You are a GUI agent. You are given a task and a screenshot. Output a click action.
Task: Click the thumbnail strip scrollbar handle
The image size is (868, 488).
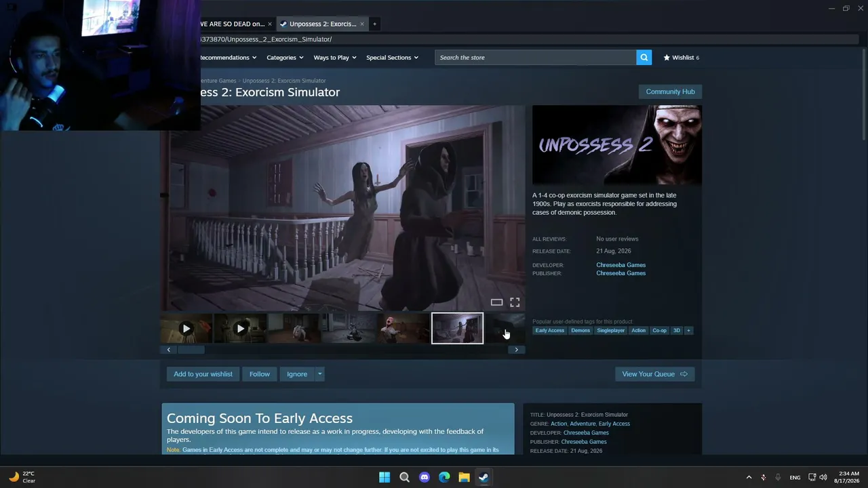click(191, 350)
